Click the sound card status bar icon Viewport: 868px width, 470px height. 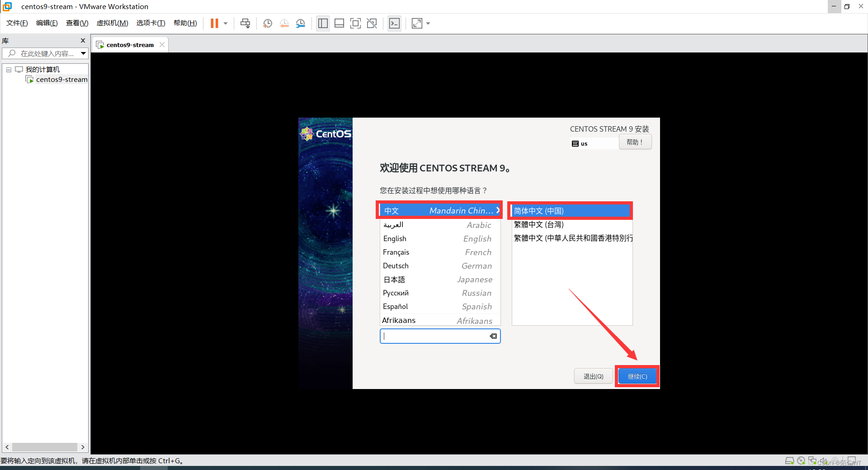tap(824, 461)
